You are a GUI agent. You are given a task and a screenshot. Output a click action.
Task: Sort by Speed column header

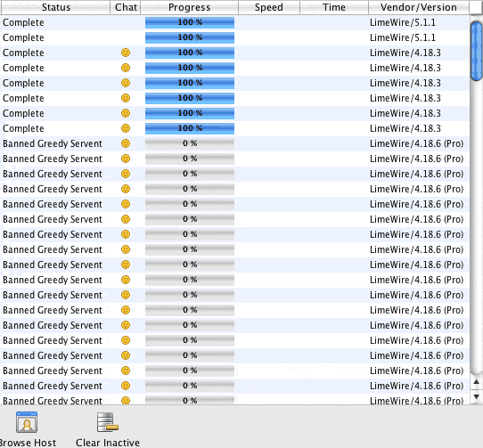click(269, 7)
